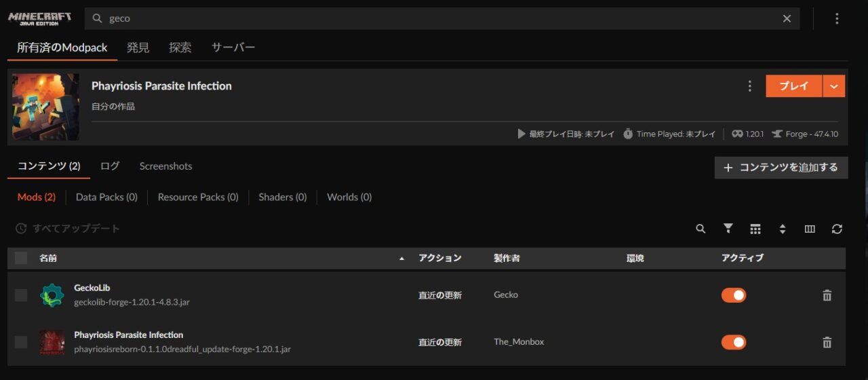
Task: Click the orange プレイ button
Action: coord(793,86)
